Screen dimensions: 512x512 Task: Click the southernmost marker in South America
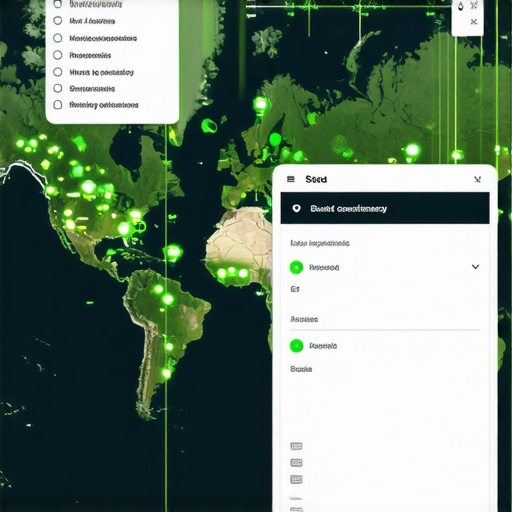tap(166, 373)
